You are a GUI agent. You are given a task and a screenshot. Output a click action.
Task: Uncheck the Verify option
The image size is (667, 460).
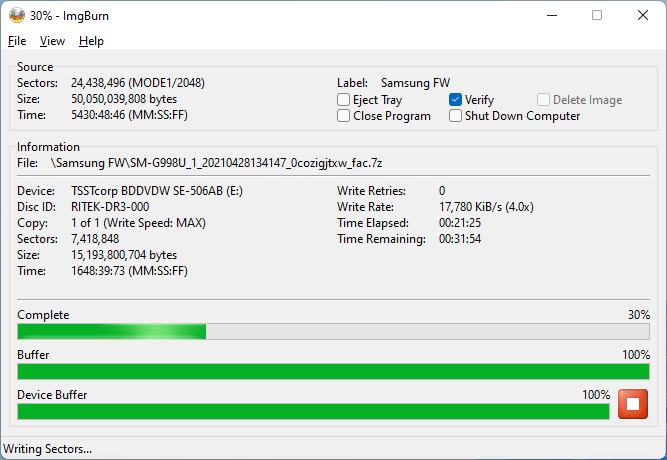coord(456,100)
